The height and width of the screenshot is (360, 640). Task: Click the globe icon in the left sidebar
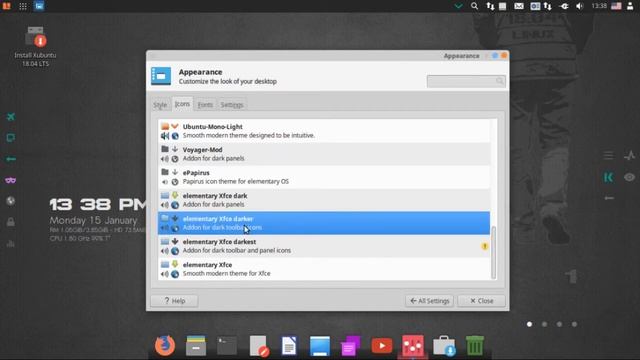click(x=11, y=201)
